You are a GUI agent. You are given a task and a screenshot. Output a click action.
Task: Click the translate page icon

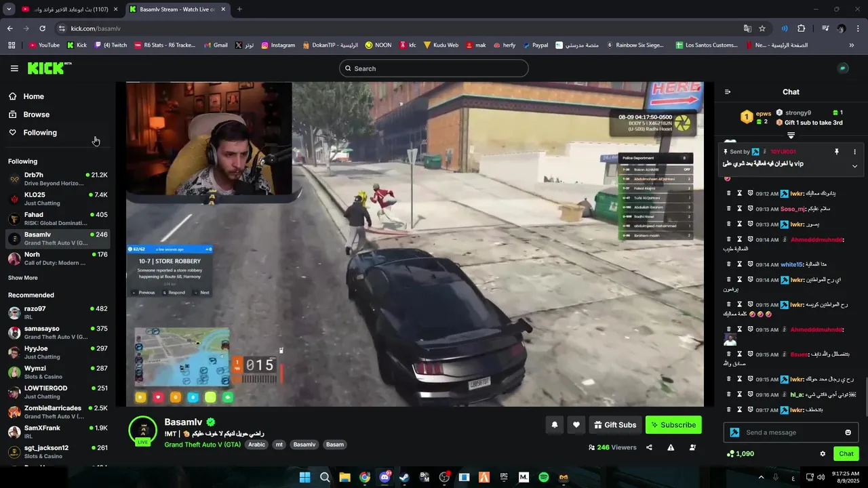pos(747,28)
